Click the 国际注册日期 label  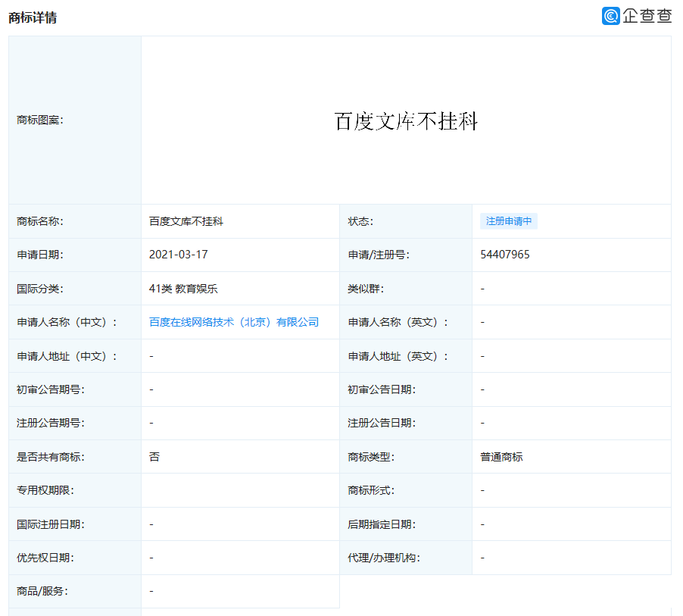click(51, 524)
